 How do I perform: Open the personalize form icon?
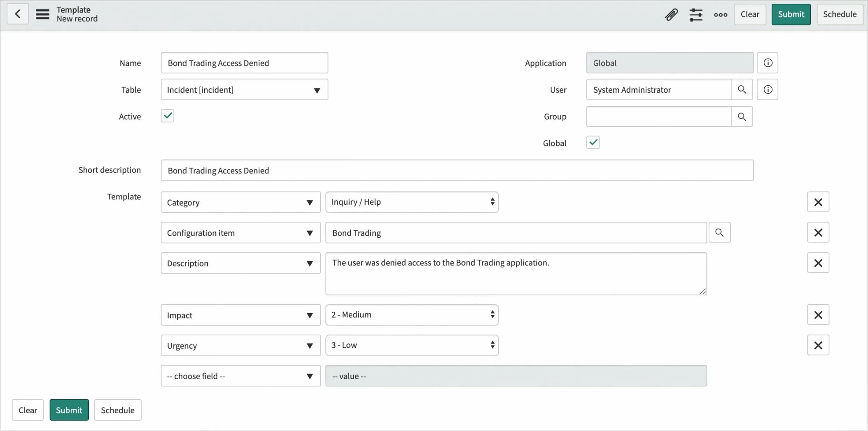click(x=696, y=14)
